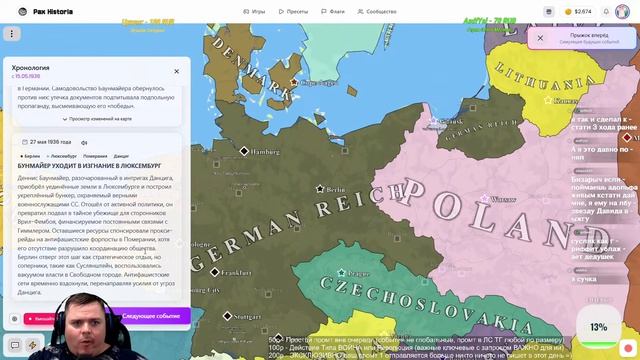The width and height of the screenshot is (640, 360).
Task: Click the Берлин location tag
Action: (x=30, y=156)
